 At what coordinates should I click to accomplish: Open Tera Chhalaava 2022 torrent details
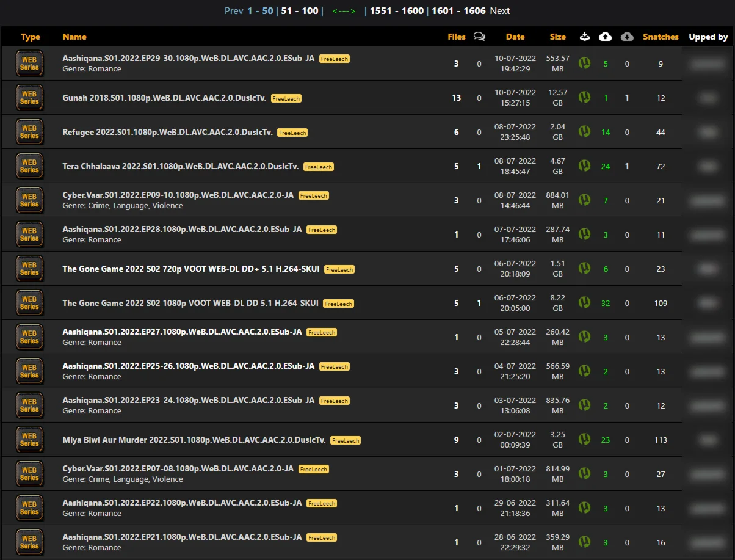pos(181,166)
